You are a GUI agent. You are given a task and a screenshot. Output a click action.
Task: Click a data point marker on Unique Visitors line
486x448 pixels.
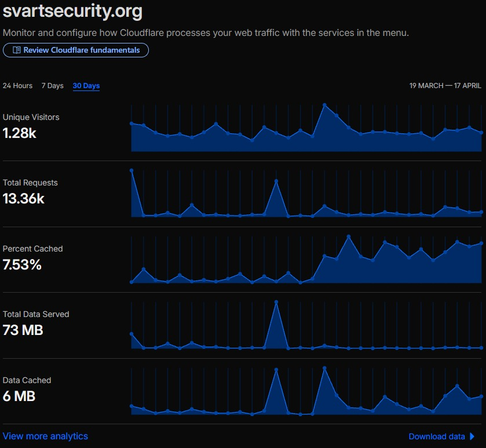tap(215, 123)
